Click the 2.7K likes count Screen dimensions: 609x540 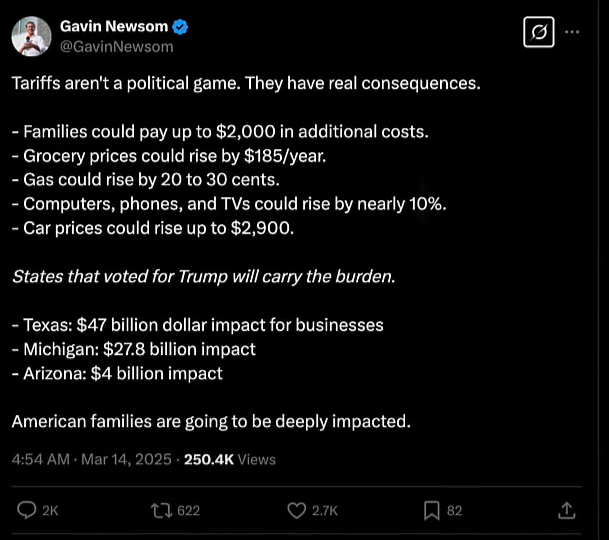(325, 510)
